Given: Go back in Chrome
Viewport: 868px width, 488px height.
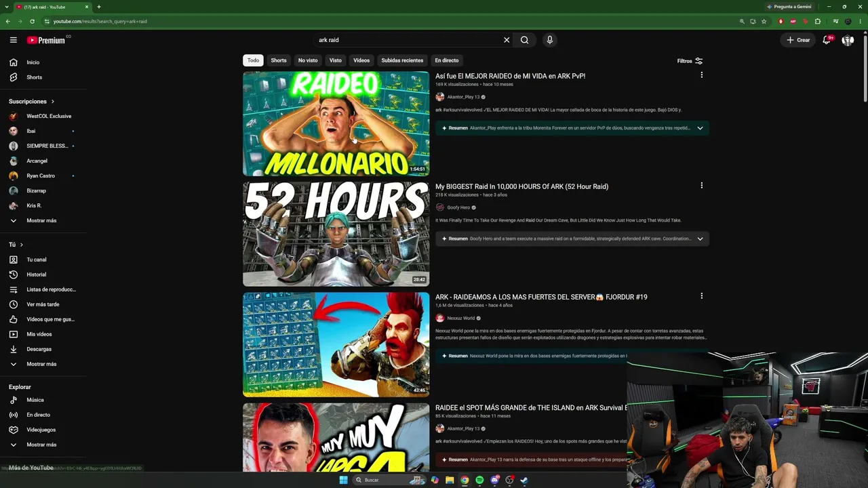Looking at the screenshot, I should tap(7, 21).
